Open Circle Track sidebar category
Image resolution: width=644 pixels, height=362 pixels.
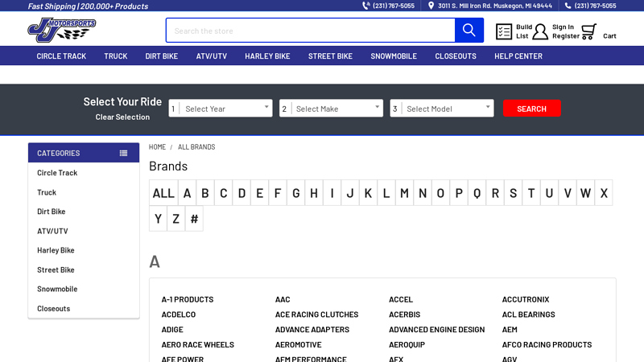[x=57, y=173]
